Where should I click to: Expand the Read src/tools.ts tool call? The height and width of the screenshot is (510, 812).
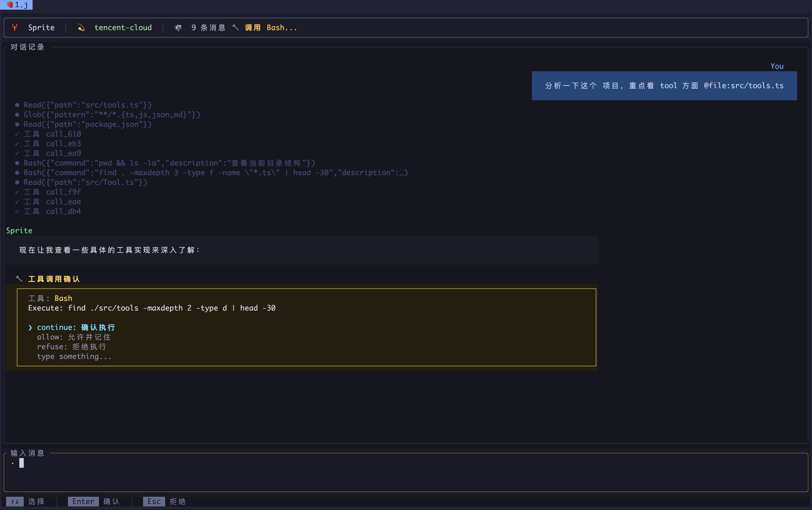[87, 105]
